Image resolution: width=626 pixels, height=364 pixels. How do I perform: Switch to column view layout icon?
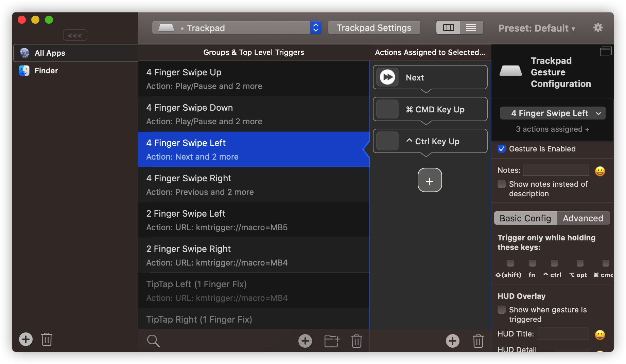click(448, 28)
